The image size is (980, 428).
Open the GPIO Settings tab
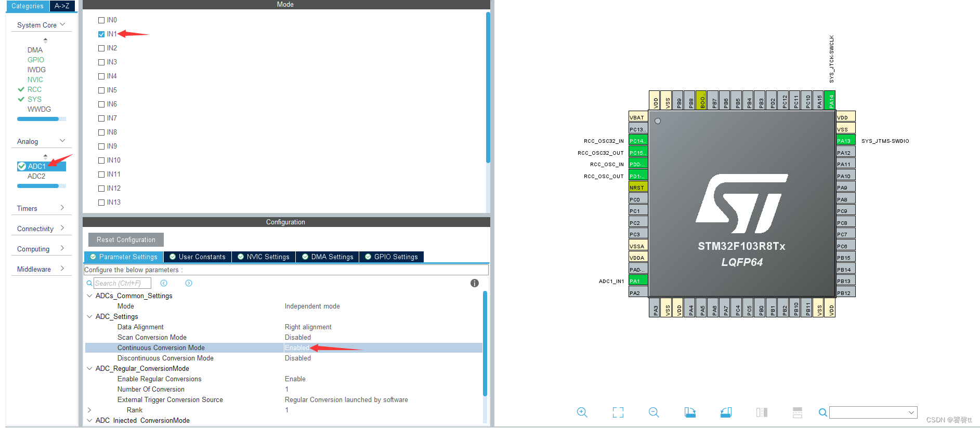pyautogui.click(x=391, y=257)
